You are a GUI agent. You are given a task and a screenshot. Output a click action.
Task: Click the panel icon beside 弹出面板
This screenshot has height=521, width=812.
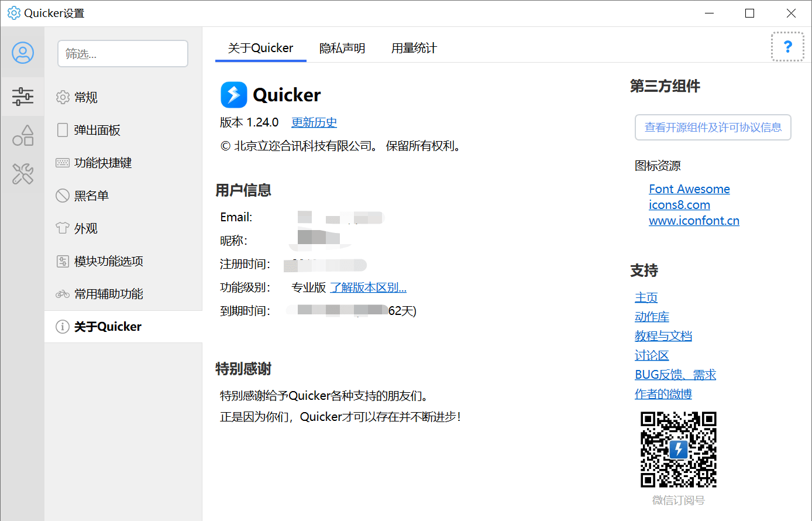click(x=63, y=130)
